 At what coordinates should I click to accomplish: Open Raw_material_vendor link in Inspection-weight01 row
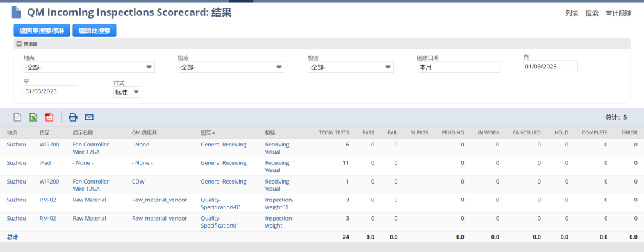[160, 200]
